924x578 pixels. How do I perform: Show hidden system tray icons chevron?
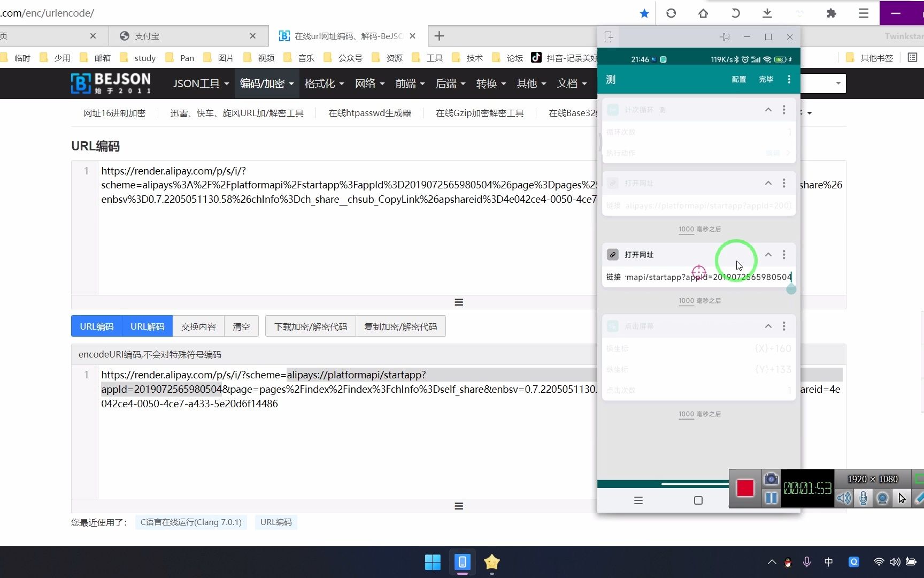pyautogui.click(x=772, y=562)
